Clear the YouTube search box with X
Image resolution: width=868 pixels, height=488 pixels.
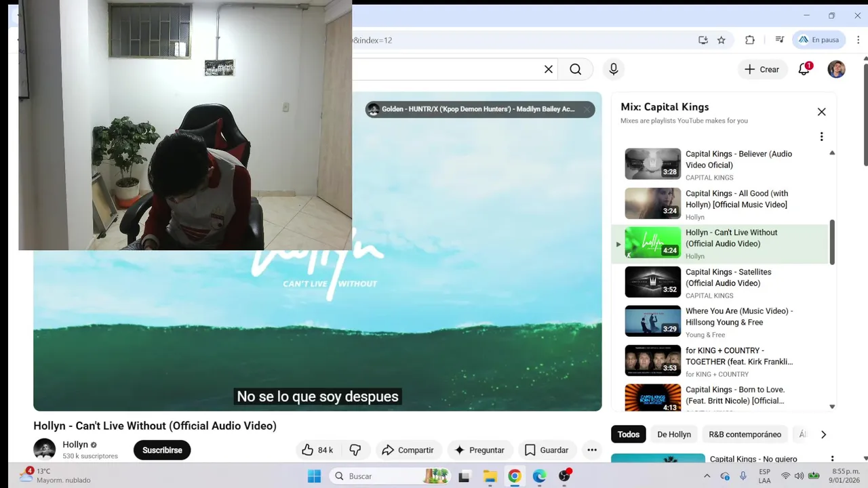549,69
